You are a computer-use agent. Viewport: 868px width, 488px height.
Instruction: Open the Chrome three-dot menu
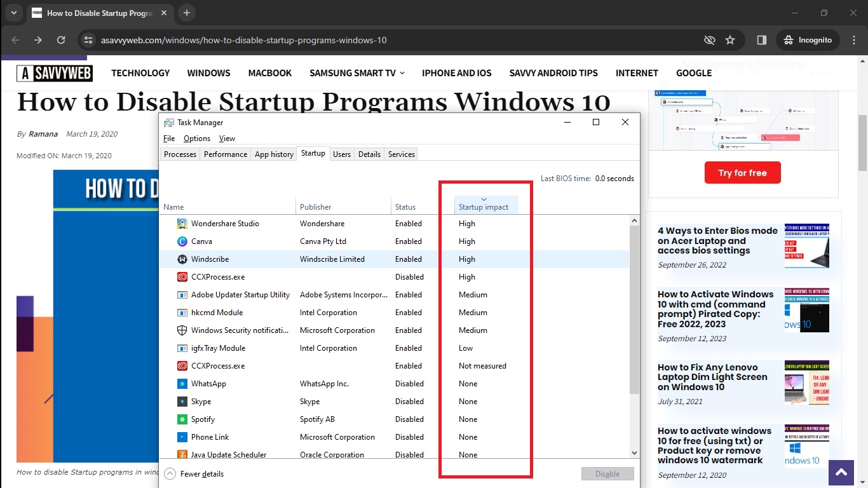(x=853, y=40)
